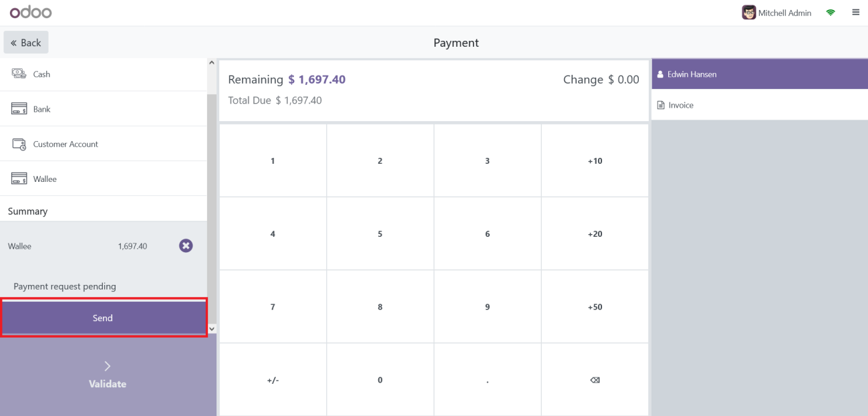This screenshot has height=416, width=868.
Task: Check the green Wi-Fi connection status icon
Action: click(x=831, y=13)
